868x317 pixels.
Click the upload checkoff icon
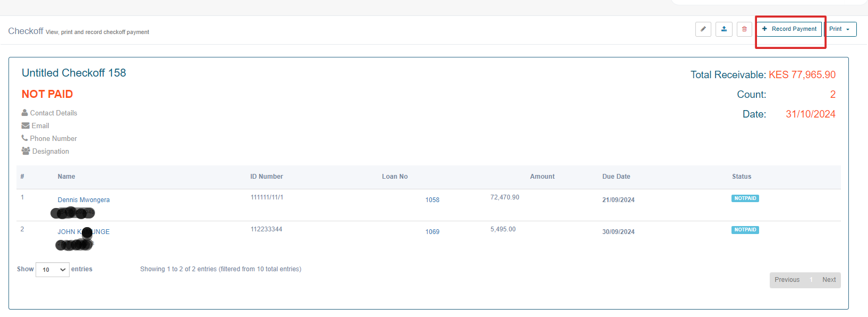pyautogui.click(x=724, y=29)
